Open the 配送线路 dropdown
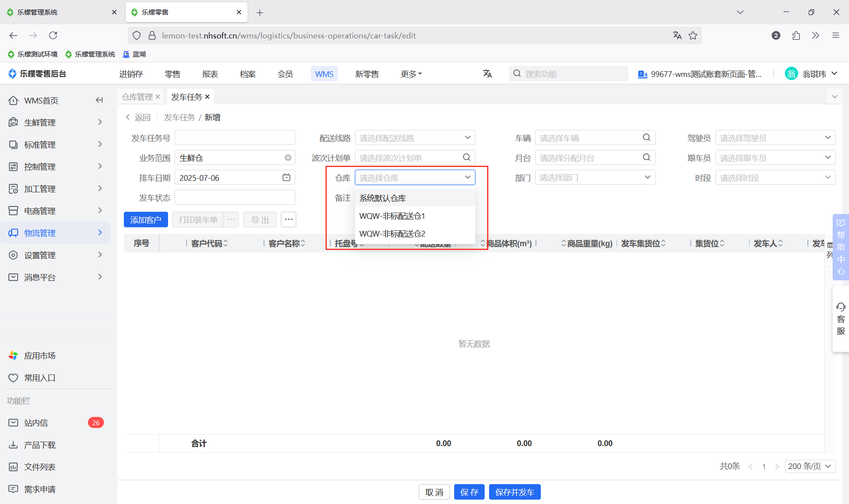 415,138
